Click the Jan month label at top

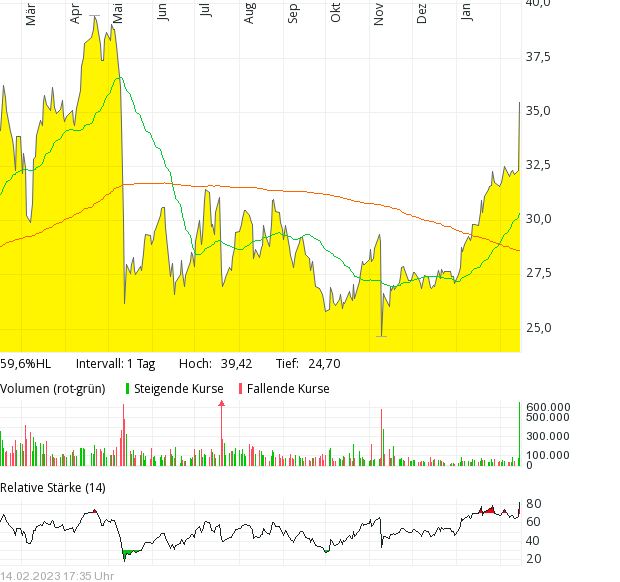coord(466,13)
